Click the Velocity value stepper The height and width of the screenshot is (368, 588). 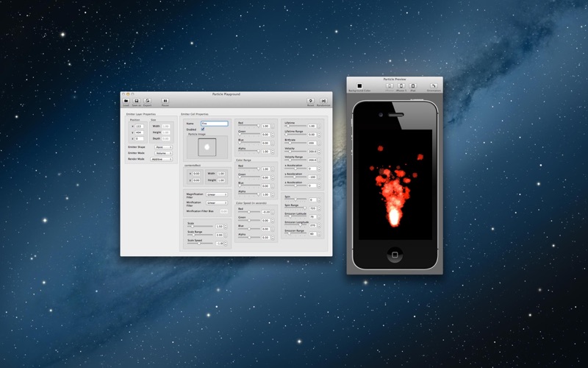click(x=319, y=152)
